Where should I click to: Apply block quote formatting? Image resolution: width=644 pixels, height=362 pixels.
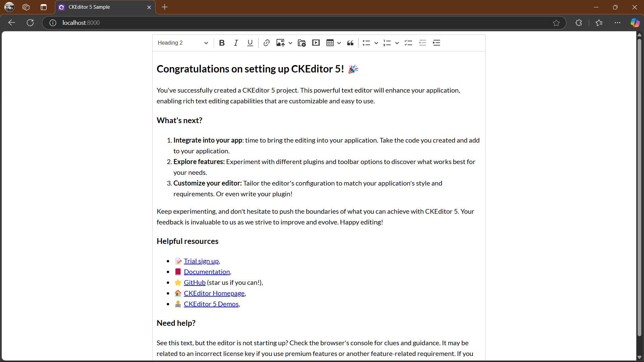coord(350,43)
